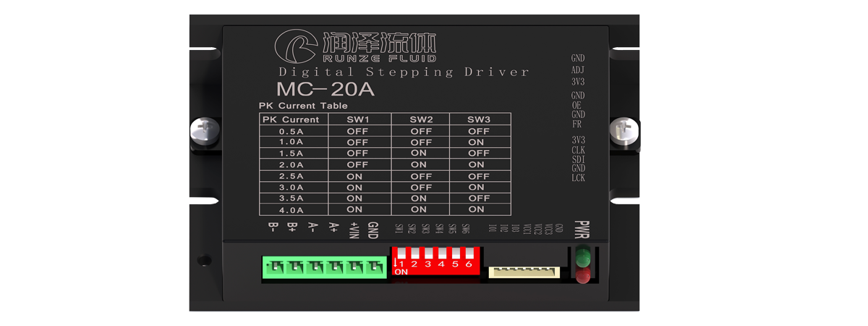This screenshot has height=326, width=868.
Task: Toggle DIP switch 1
Action: coord(401,253)
